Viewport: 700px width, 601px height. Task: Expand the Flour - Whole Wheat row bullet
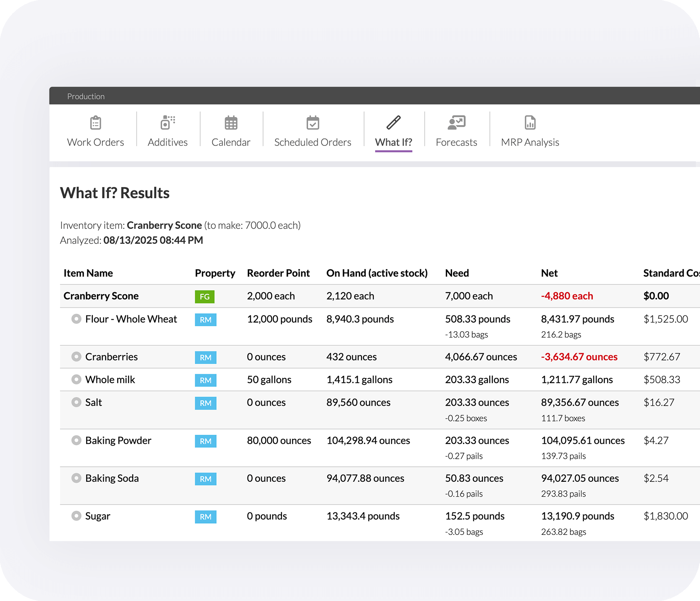coord(76,319)
